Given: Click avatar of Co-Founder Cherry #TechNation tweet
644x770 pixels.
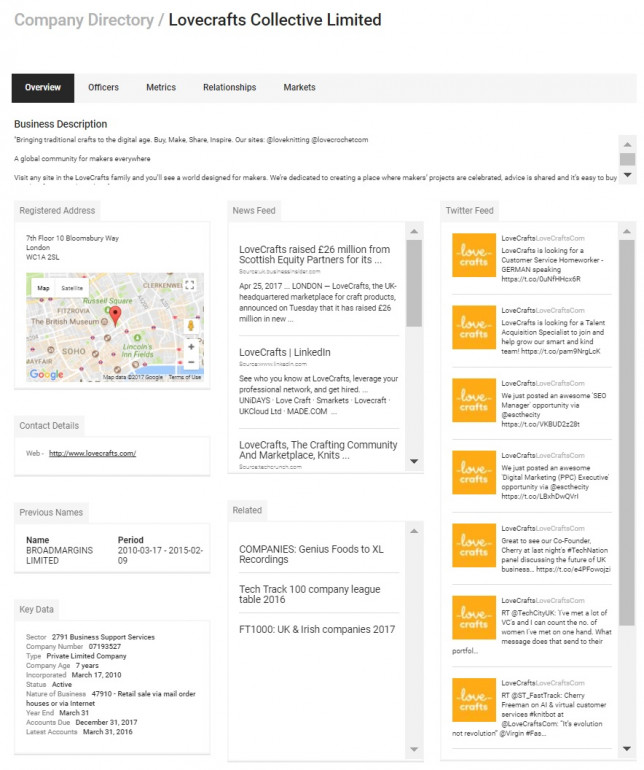Looking at the screenshot, I should 474,546.
